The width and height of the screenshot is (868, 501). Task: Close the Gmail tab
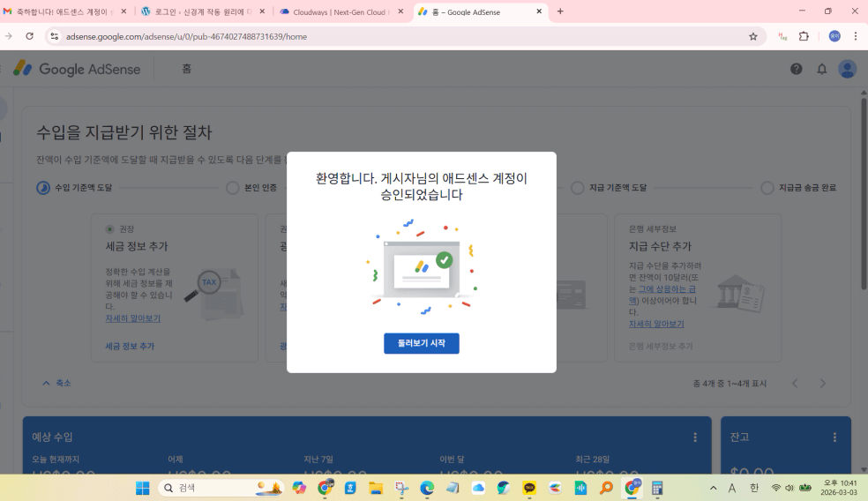point(123,11)
